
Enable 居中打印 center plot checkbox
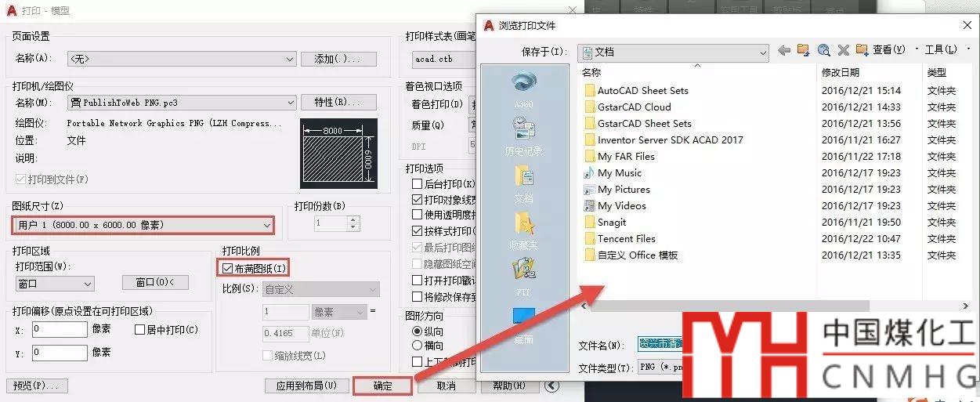point(140,330)
